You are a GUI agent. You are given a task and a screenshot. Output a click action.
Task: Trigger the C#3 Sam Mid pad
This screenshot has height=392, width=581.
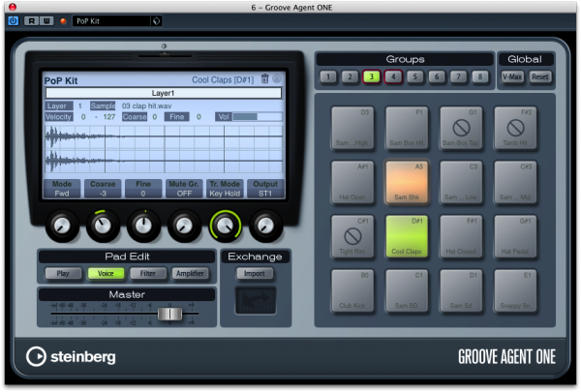point(515,182)
